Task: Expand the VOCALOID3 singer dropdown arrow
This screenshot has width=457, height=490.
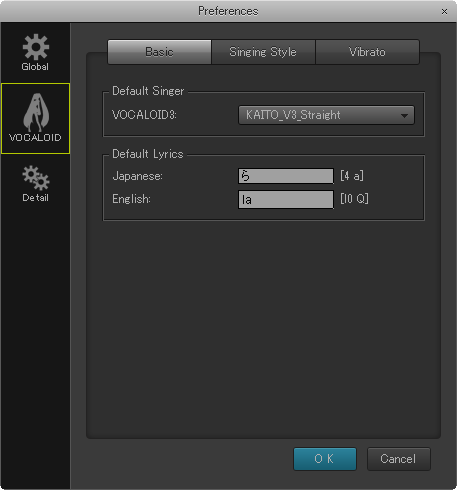Action: click(404, 116)
